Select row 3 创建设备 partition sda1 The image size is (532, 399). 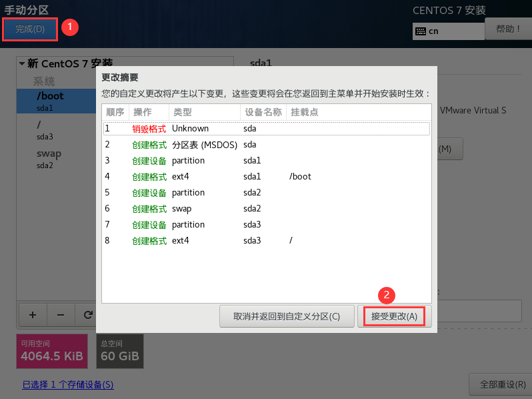pos(267,161)
